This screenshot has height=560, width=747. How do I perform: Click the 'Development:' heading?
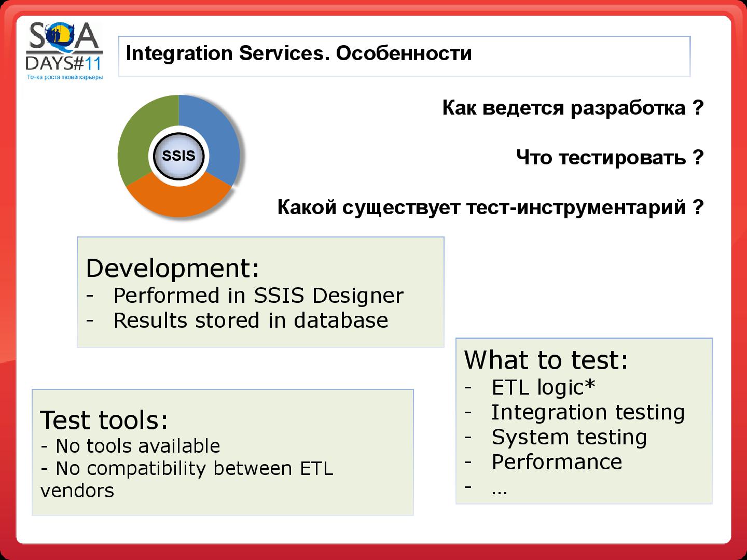coord(173,268)
